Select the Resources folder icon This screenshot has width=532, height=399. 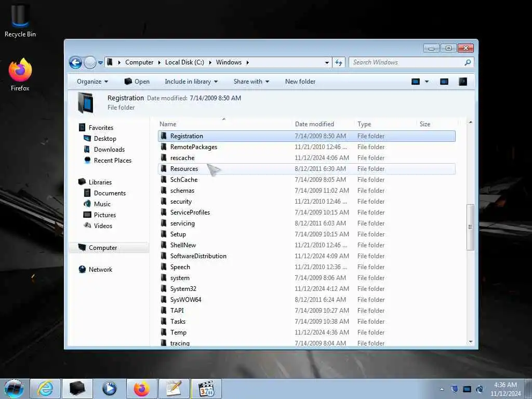(164, 169)
